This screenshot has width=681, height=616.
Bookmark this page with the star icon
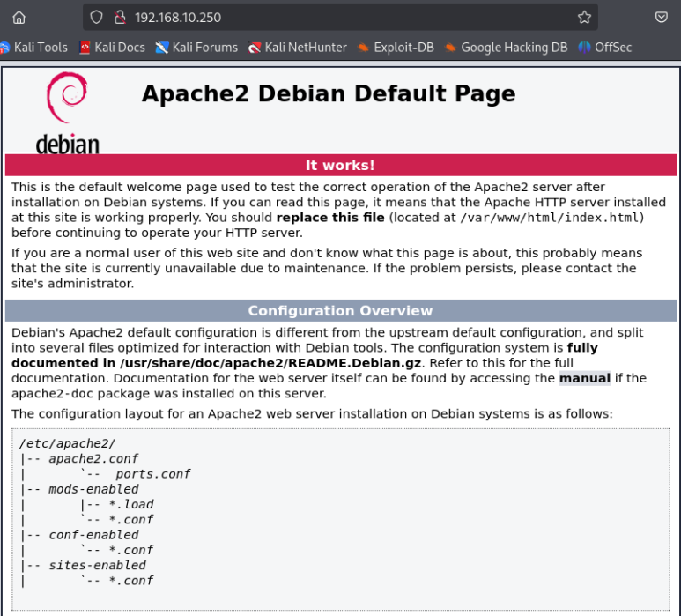click(584, 18)
